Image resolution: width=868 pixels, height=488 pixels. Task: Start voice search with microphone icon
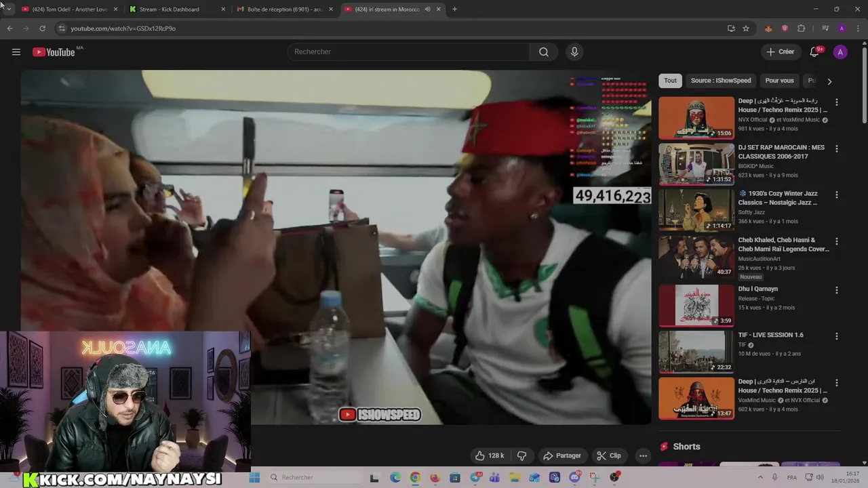pos(574,52)
